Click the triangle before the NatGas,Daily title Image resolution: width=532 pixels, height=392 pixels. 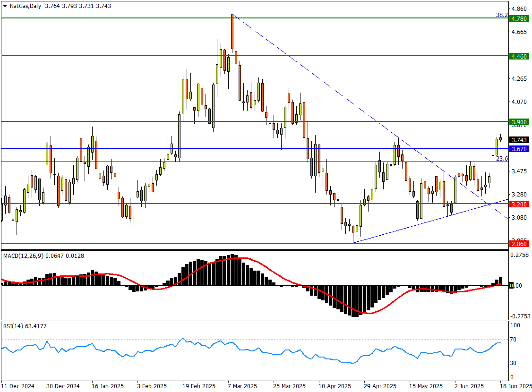(x=4, y=6)
